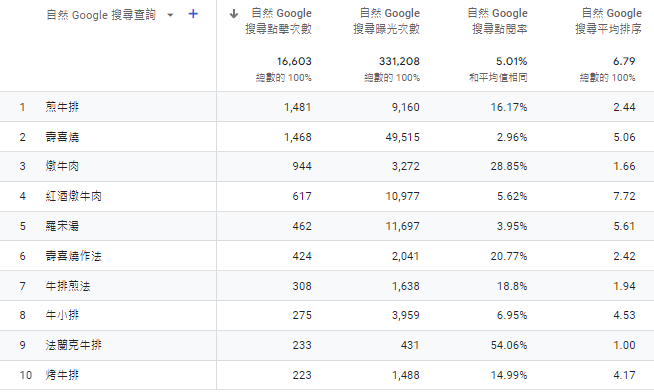The width and height of the screenshot is (654, 392).
Task: Click CTR value 5.62%
Action: tap(512, 196)
